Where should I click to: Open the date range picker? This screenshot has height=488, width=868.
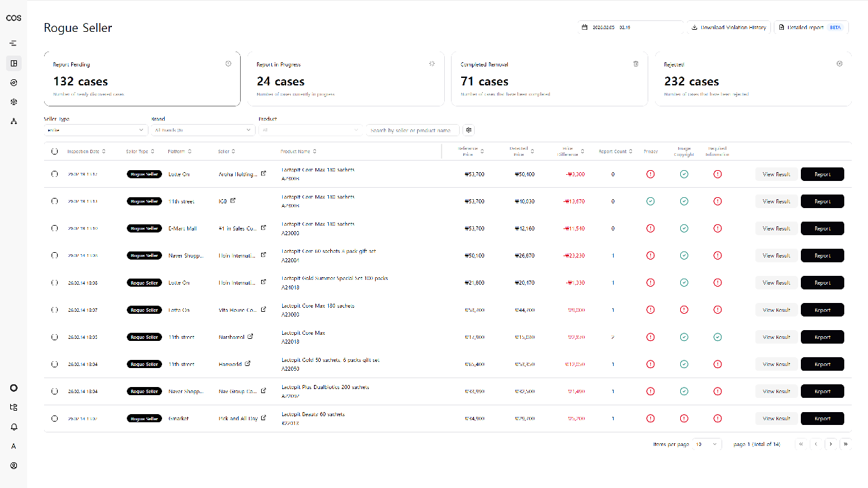click(631, 27)
